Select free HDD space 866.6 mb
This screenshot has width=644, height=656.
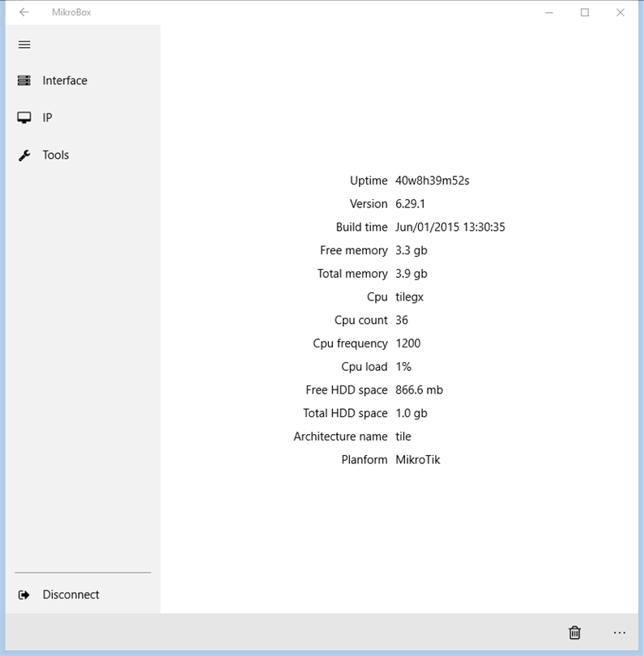tap(420, 390)
